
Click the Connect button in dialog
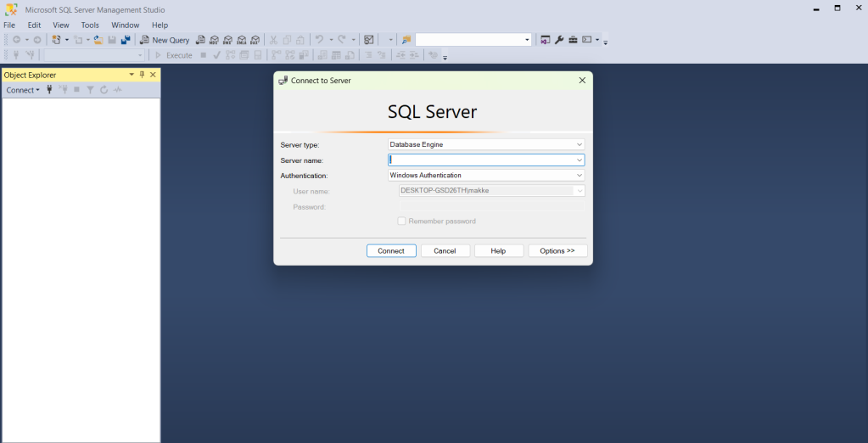391,251
